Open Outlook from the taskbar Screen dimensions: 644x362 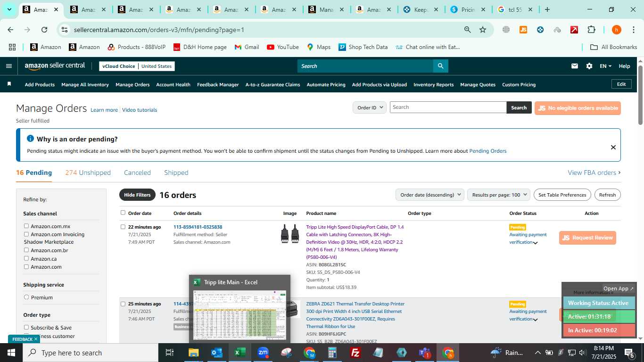(x=216, y=353)
